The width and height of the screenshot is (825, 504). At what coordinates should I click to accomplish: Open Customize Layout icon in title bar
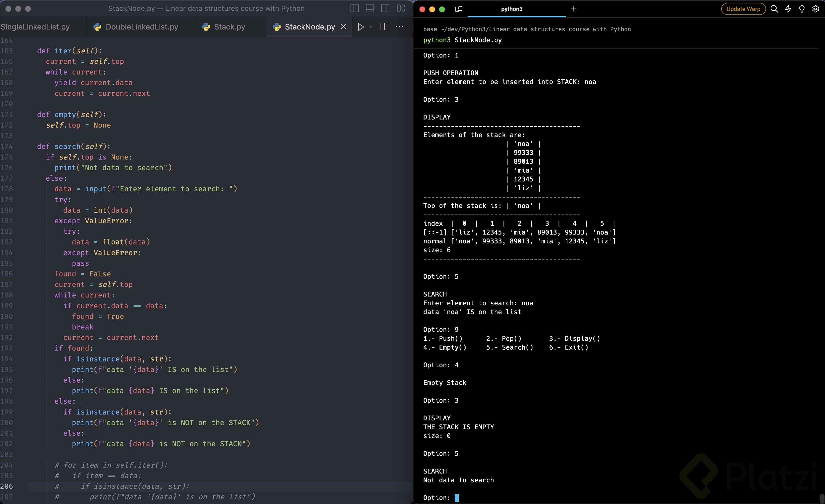401,8
